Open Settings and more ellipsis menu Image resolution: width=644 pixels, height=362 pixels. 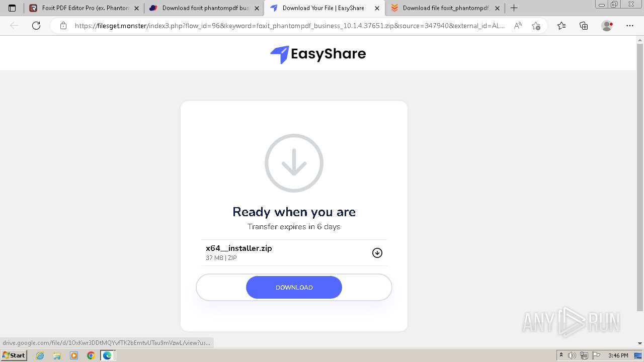point(630,26)
